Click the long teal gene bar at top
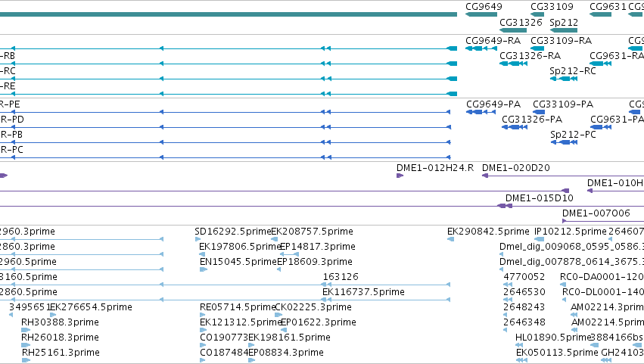The height and width of the screenshot is (364, 644). (229, 14)
